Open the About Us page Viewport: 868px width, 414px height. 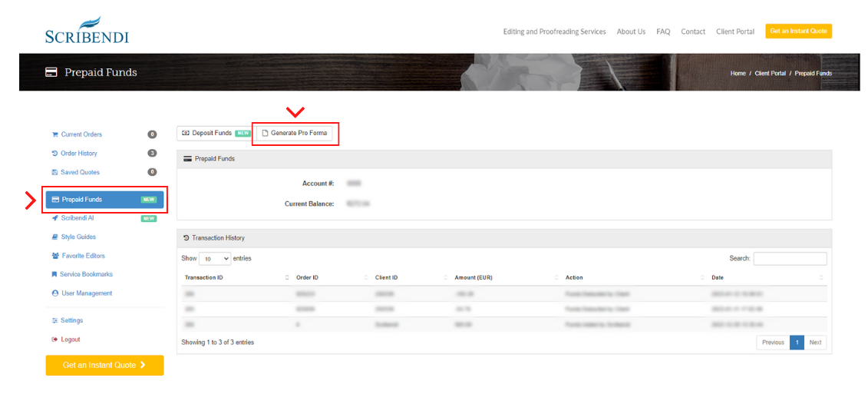pos(631,31)
